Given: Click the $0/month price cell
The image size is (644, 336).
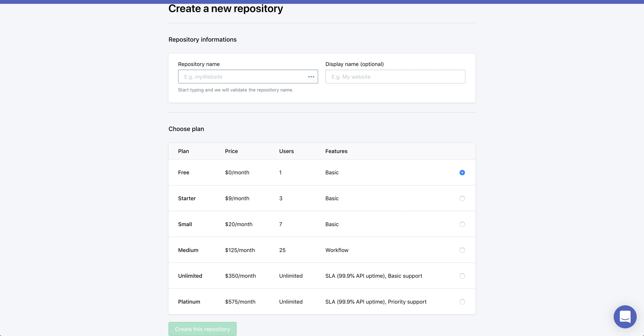Looking at the screenshot, I should click(x=237, y=173).
